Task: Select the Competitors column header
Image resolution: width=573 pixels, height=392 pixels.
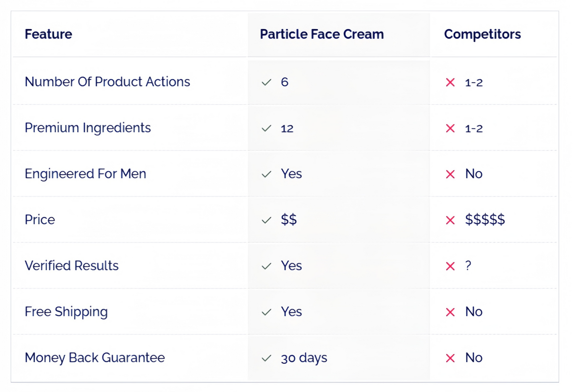Action: (x=482, y=34)
